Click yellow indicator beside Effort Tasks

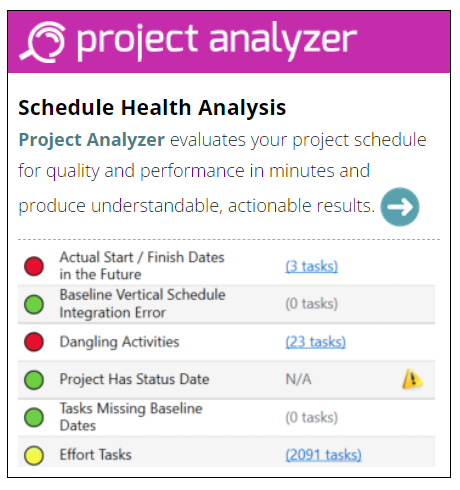34,455
